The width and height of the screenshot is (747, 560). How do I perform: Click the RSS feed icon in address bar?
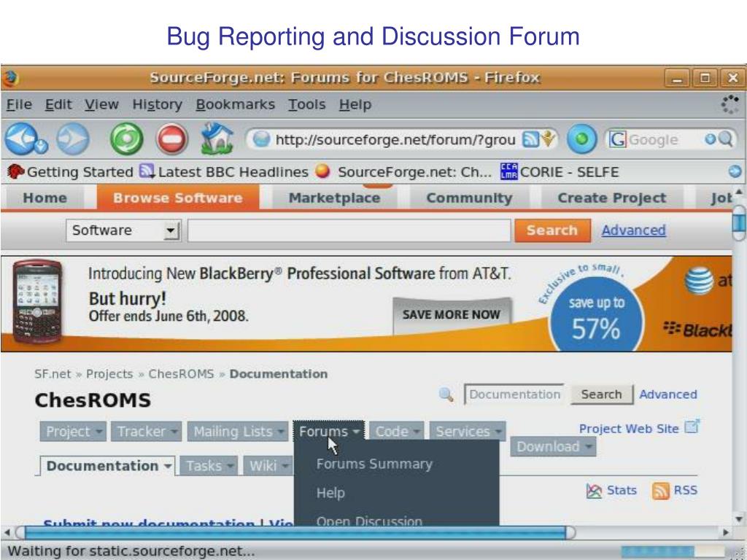(x=530, y=139)
